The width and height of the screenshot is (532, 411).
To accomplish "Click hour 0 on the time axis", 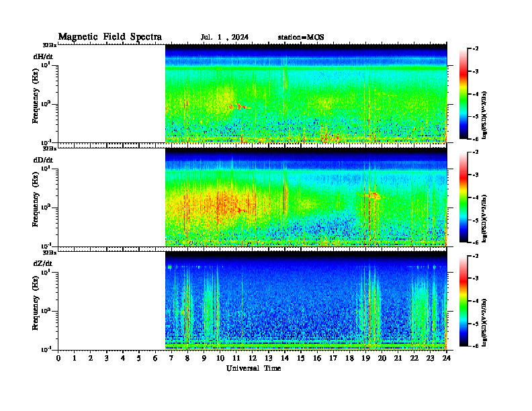I will 58,359.
